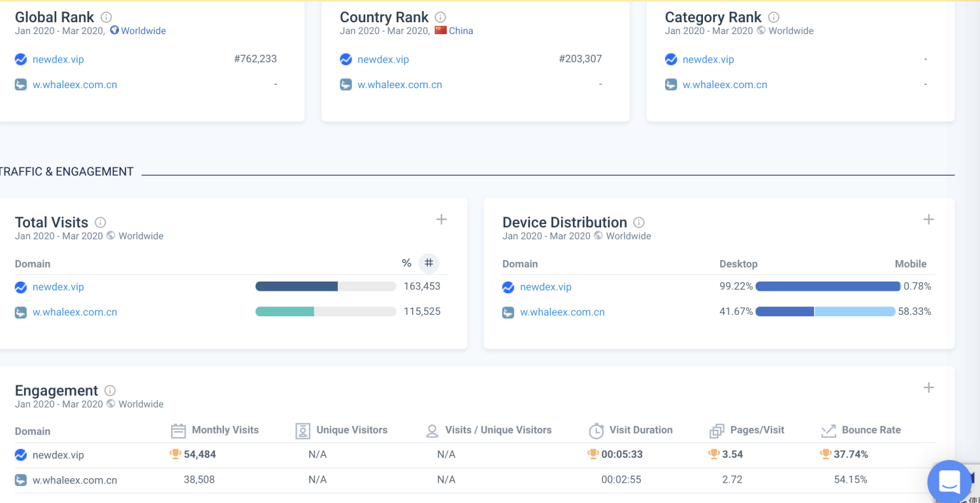Screen dimensions: 980x503
Task: Click the #203,307 country rank value
Action: tap(580, 59)
